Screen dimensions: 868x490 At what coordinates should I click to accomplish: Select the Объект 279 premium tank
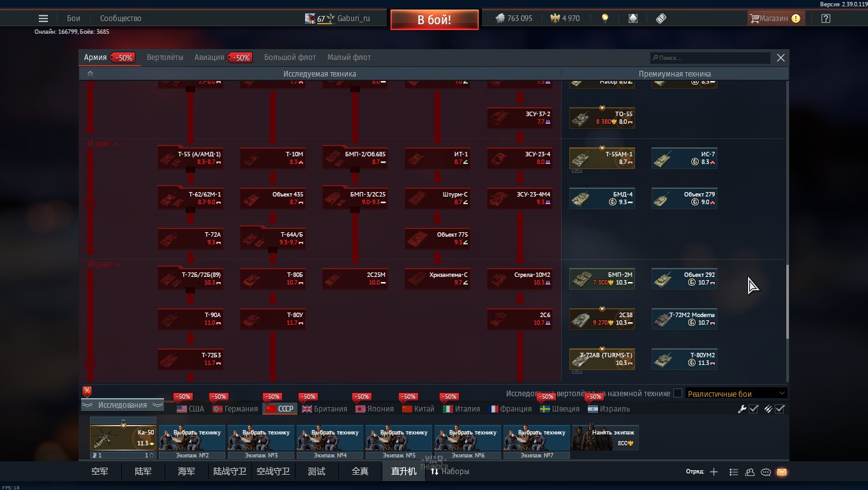coord(684,198)
